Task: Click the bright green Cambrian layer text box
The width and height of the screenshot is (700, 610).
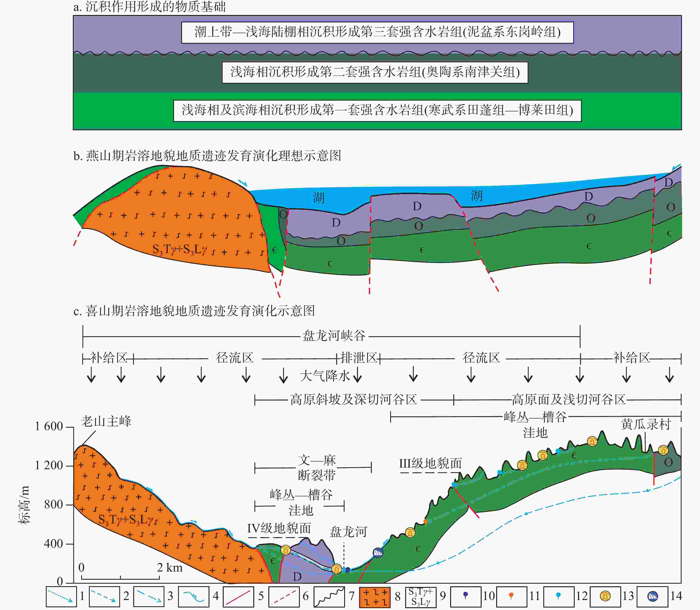Action: click(377, 110)
